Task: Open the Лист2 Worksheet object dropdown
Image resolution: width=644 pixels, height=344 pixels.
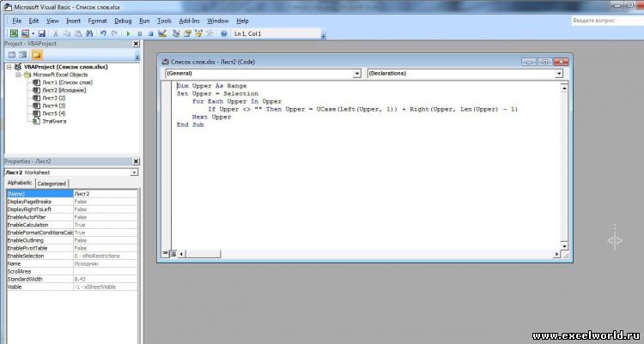Action: point(134,172)
